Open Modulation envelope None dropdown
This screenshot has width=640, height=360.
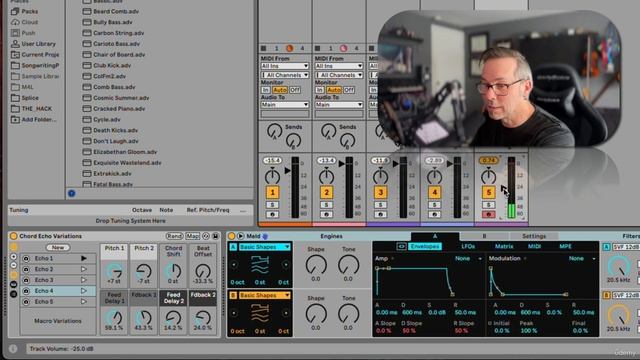tap(582, 259)
